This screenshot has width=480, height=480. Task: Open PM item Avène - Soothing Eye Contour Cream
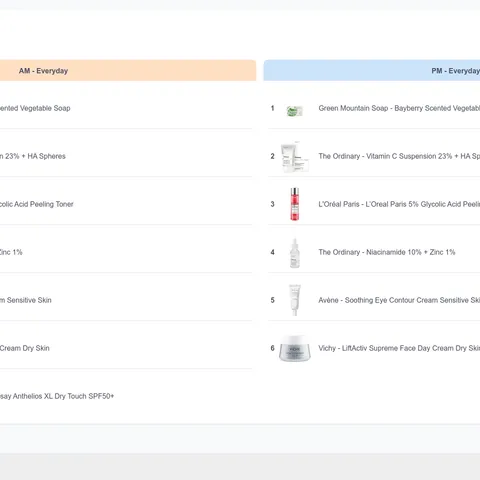(399, 300)
